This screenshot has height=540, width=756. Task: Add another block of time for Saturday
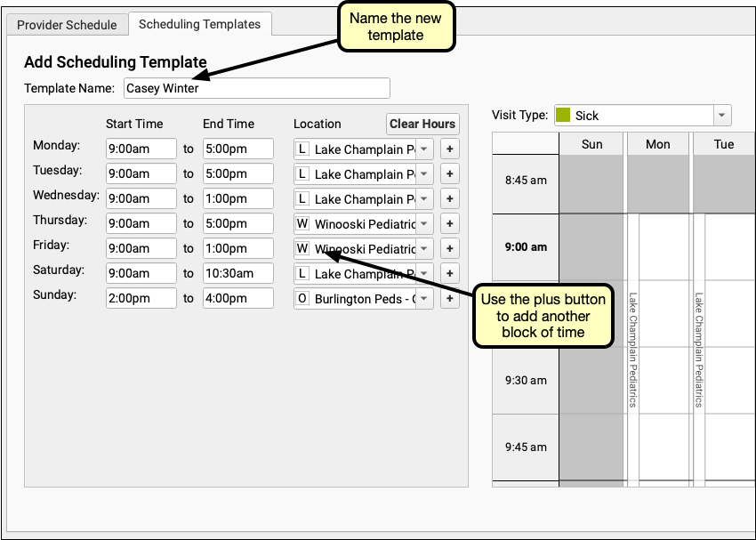[449, 274]
